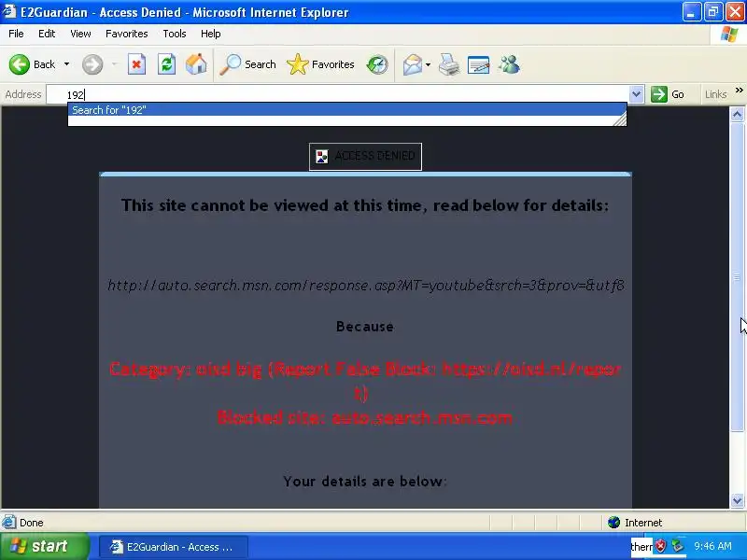Click the greyed Forward arrow button
Viewport: 747px width, 560px height.
(x=92, y=64)
